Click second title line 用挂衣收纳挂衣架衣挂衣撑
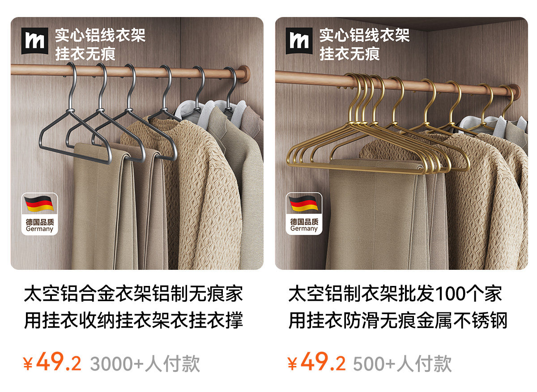This screenshot has height=392, width=537. (x=133, y=321)
